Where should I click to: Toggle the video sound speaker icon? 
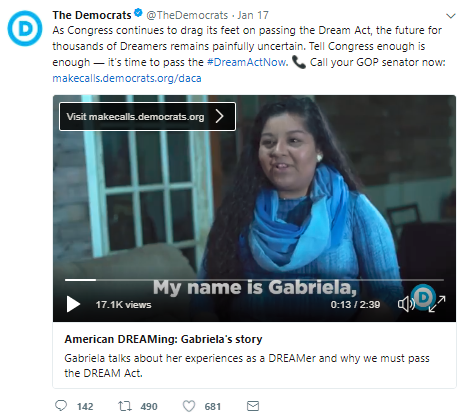(x=406, y=304)
